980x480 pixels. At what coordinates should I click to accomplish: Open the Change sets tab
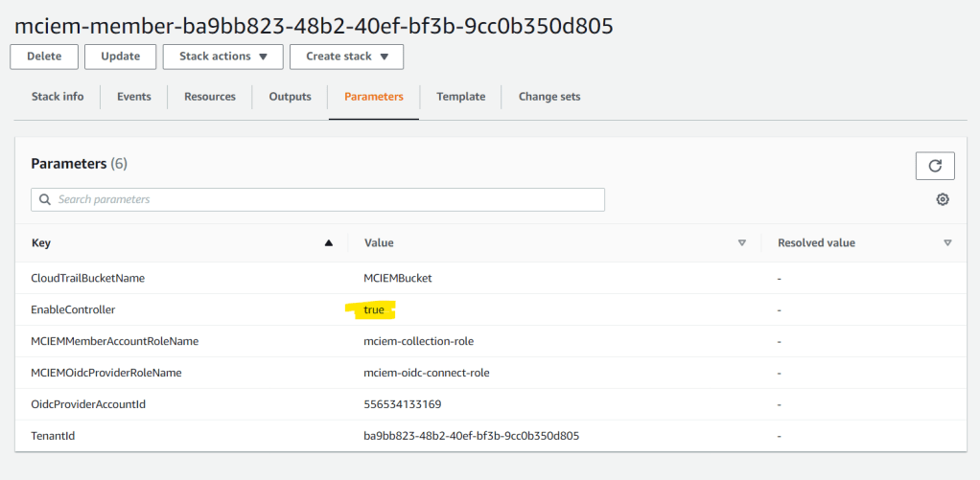[x=549, y=97]
